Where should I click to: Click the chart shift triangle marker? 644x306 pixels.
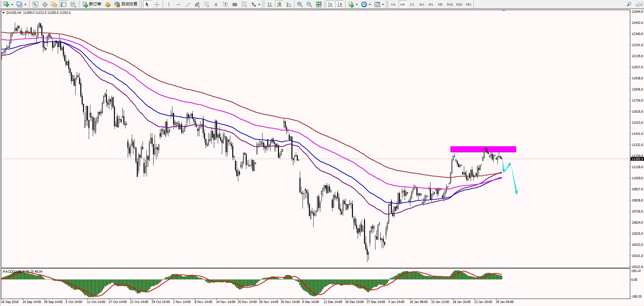point(504,11)
